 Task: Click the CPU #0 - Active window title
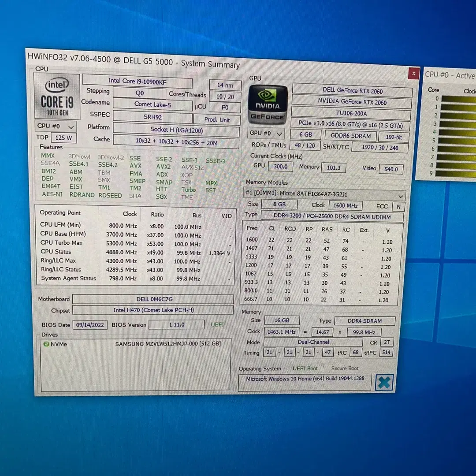pos(450,75)
